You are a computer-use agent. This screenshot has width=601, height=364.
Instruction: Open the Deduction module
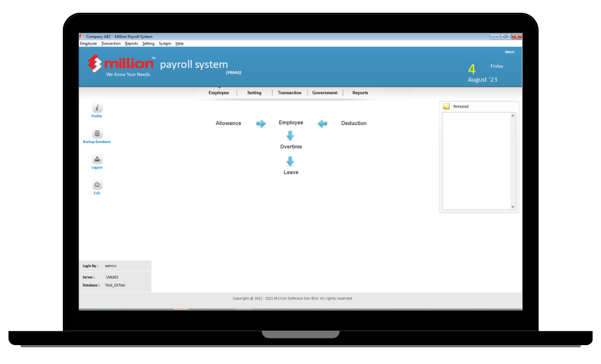[x=354, y=123]
